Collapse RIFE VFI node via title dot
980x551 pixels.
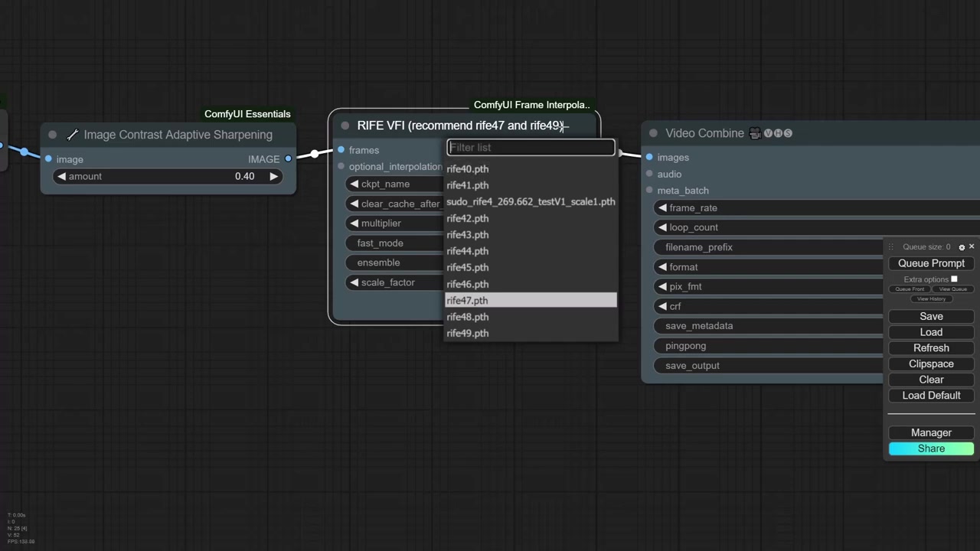(x=345, y=126)
